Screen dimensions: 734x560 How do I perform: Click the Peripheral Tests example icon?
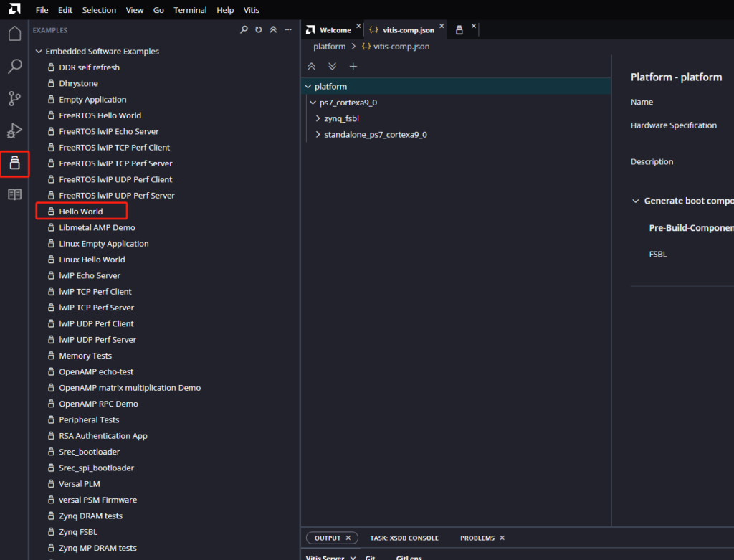(x=51, y=420)
